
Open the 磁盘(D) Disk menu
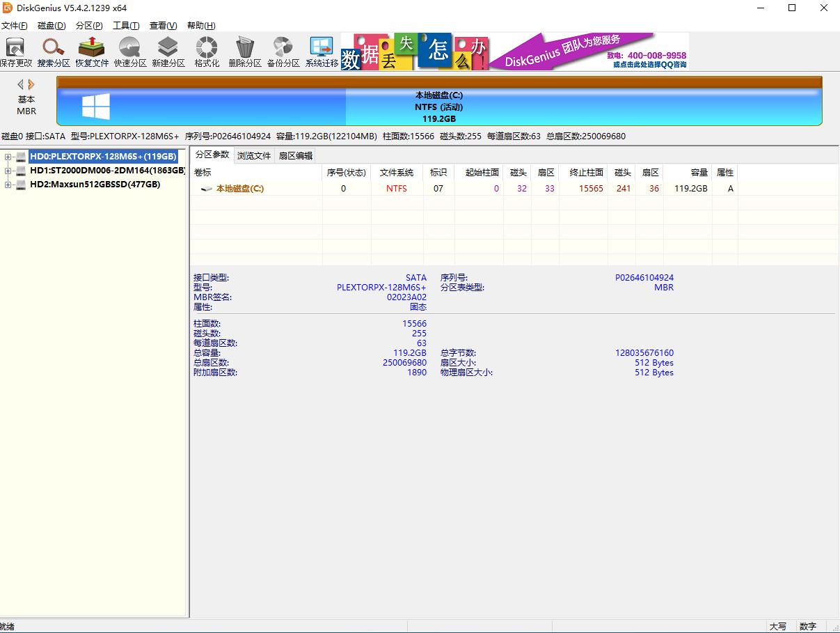(x=51, y=26)
